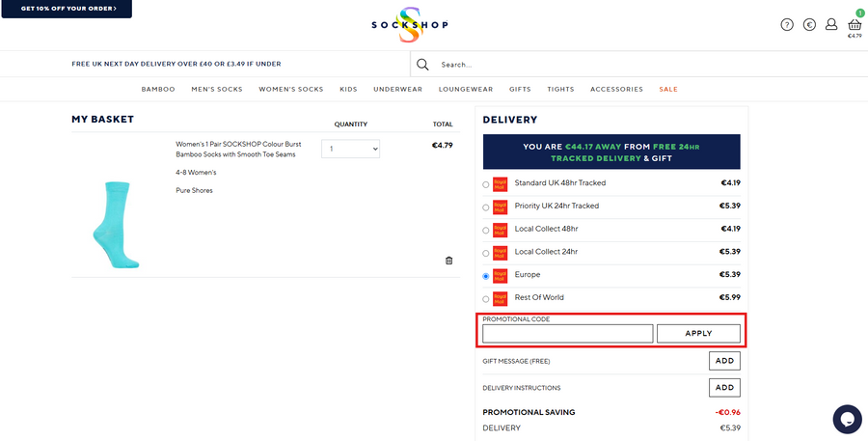Select Local Collect 48hr delivery option
Screen dimensions: 868x441
tap(485, 231)
